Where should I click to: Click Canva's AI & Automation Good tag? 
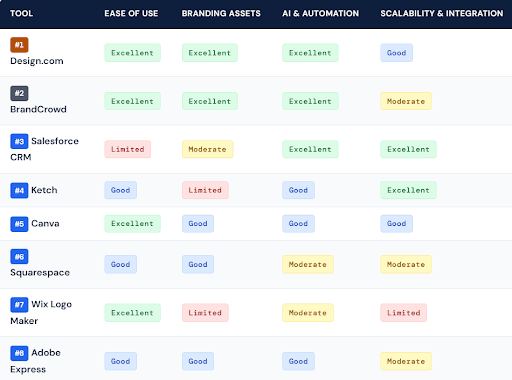coord(298,224)
